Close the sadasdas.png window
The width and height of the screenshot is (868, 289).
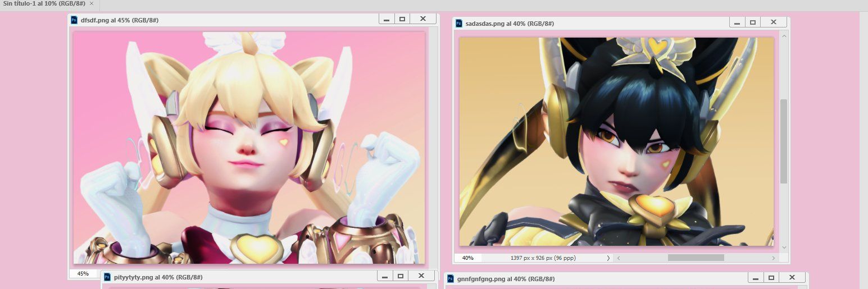click(x=774, y=22)
